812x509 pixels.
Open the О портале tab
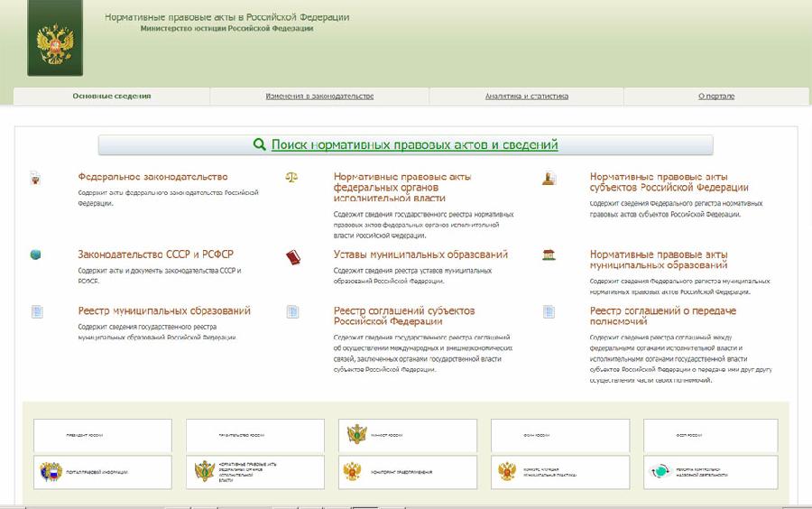pos(716,97)
